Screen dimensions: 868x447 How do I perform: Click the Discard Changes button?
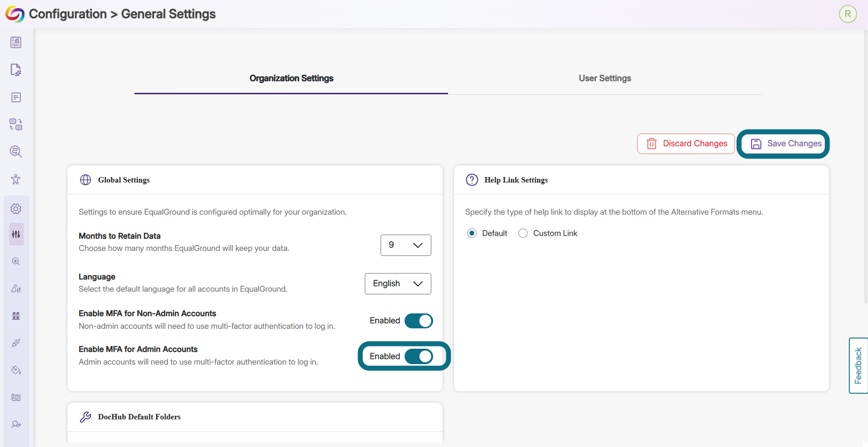(686, 144)
